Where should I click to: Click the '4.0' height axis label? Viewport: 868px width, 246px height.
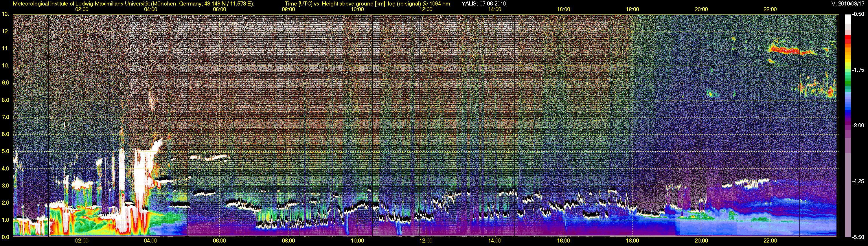(5, 168)
